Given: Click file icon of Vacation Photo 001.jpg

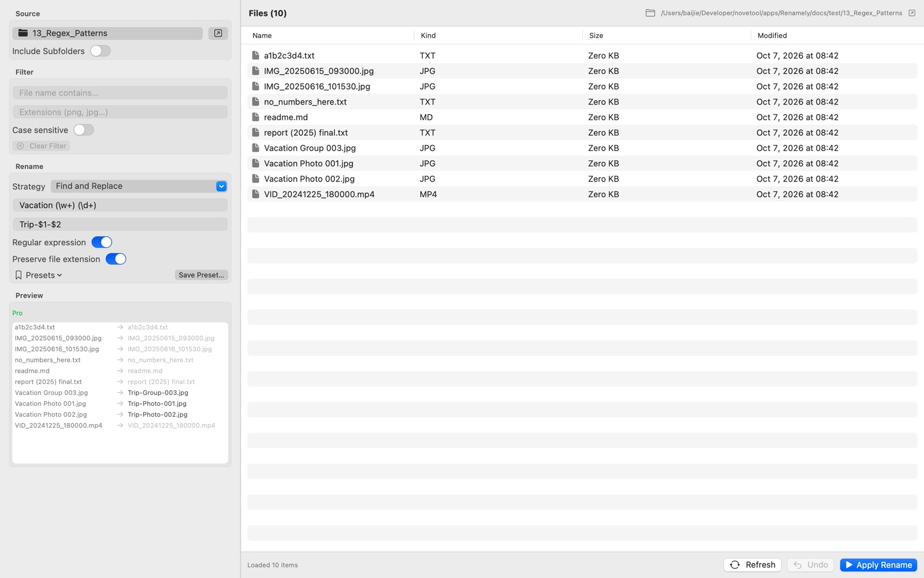Looking at the screenshot, I should (255, 163).
